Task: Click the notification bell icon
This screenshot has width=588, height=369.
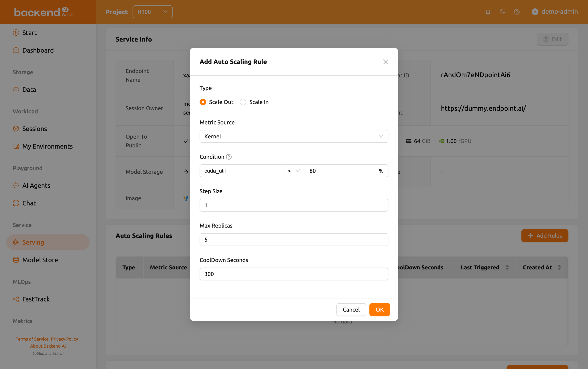Action: (x=488, y=12)
